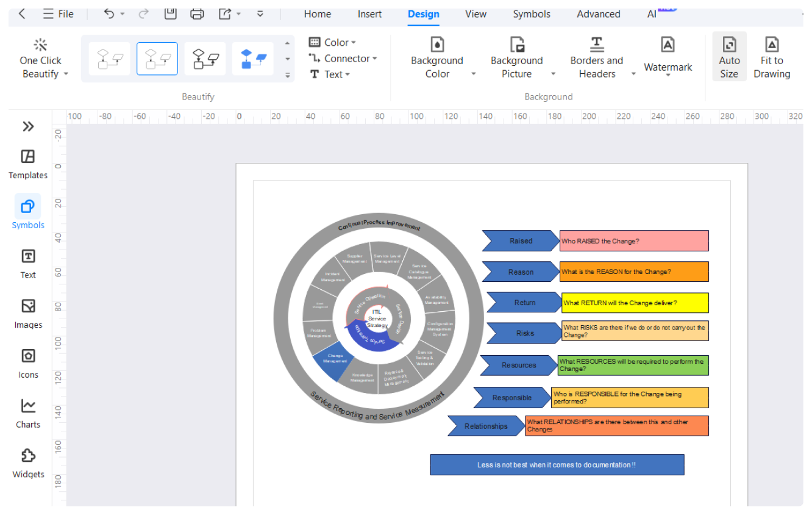Select the Design tab
The image size is (812, 515).
[424, 14]
